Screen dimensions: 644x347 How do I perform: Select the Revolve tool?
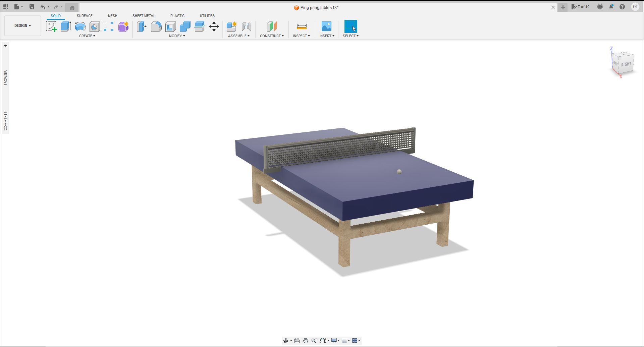pos(80,26)
